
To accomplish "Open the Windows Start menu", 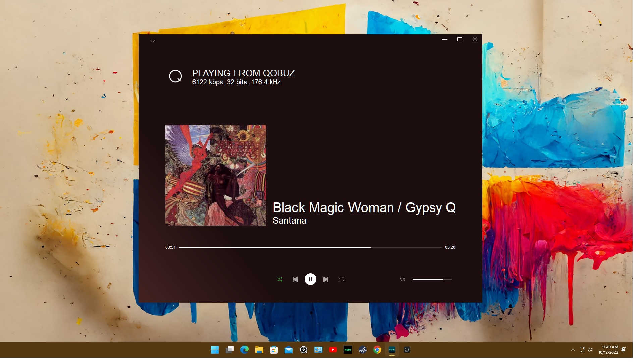I will [x=215, y=350].
